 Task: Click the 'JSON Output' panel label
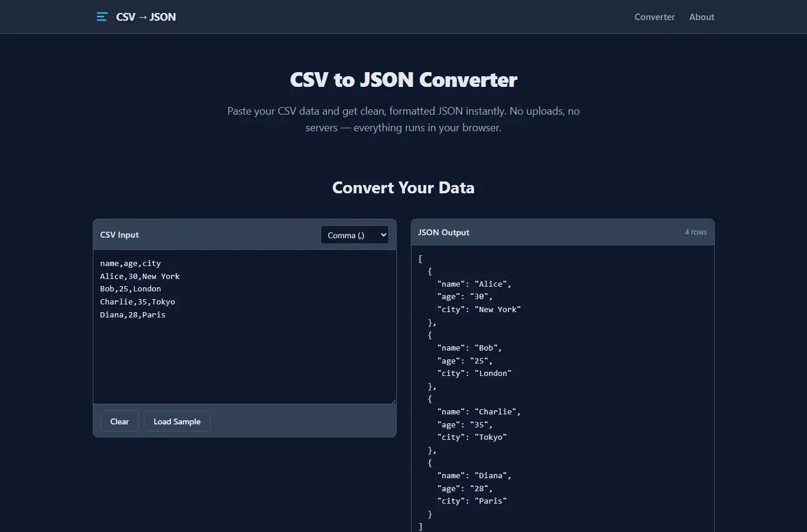[443, 232]
